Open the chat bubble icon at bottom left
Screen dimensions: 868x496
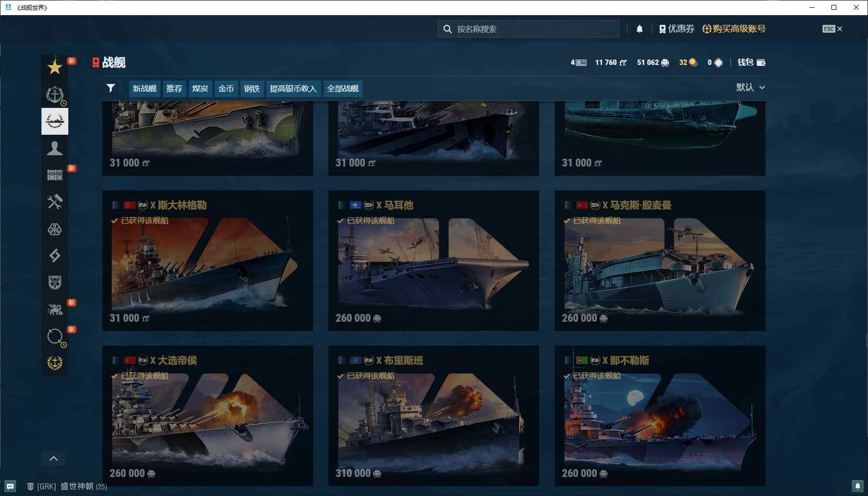(x=10, y=486)
